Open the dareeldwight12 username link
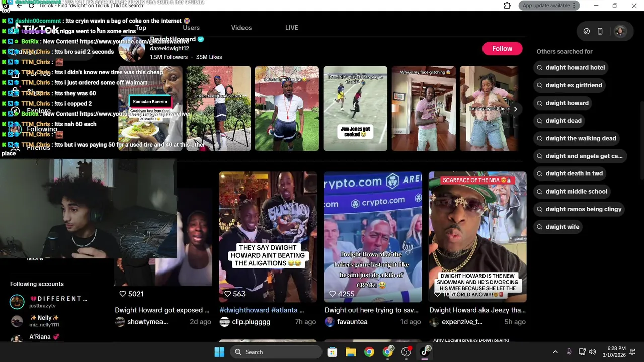Viewport: 644px width, 362px height. 170,48
